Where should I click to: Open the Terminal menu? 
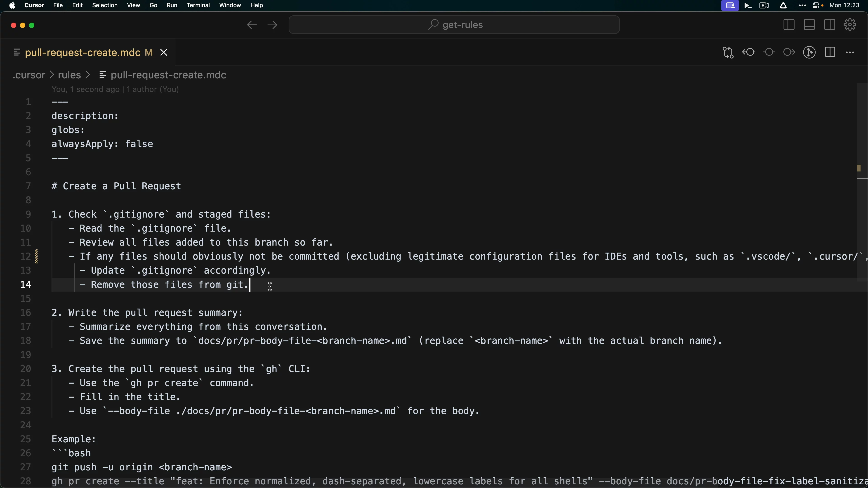tap(198, 5)
